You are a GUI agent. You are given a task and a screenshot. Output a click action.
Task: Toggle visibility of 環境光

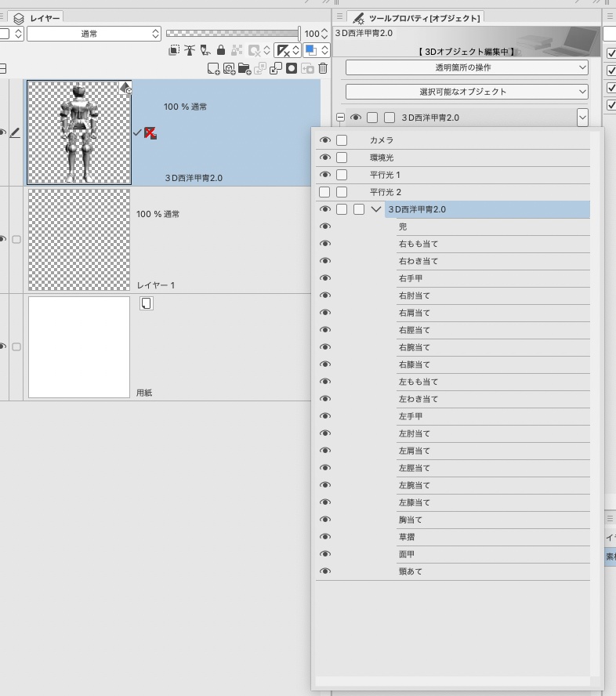click(325, 158)
